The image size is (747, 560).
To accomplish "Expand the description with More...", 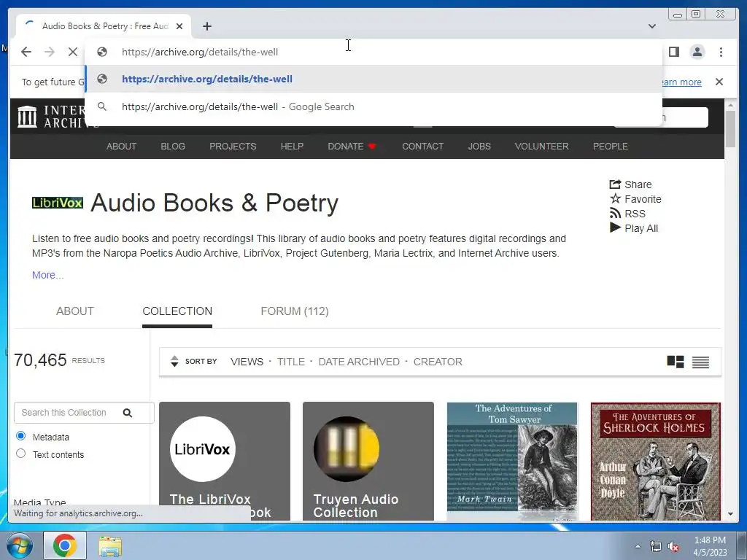I will (47, 275).
